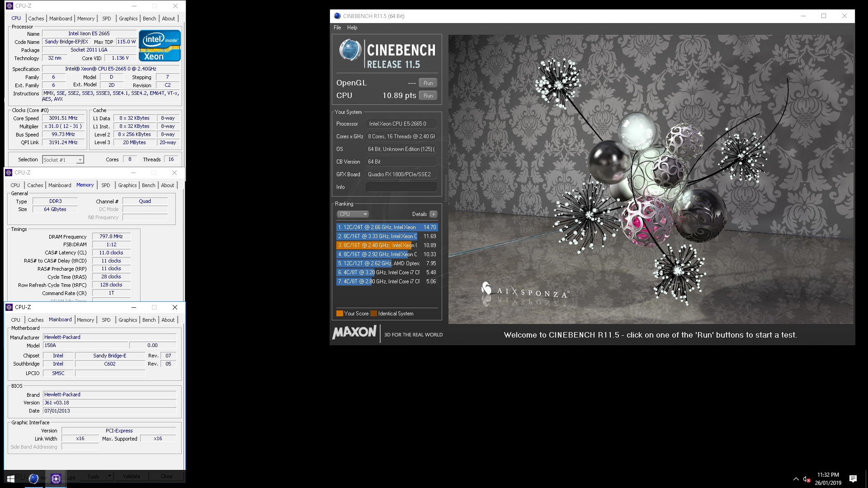
Task: Open the Help menu in Cinebench
Action: click(352, 28)
